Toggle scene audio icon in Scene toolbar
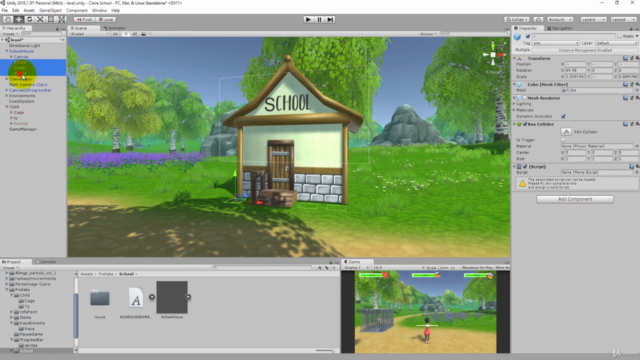Screen dimensions: 640x360 [135, 34]
